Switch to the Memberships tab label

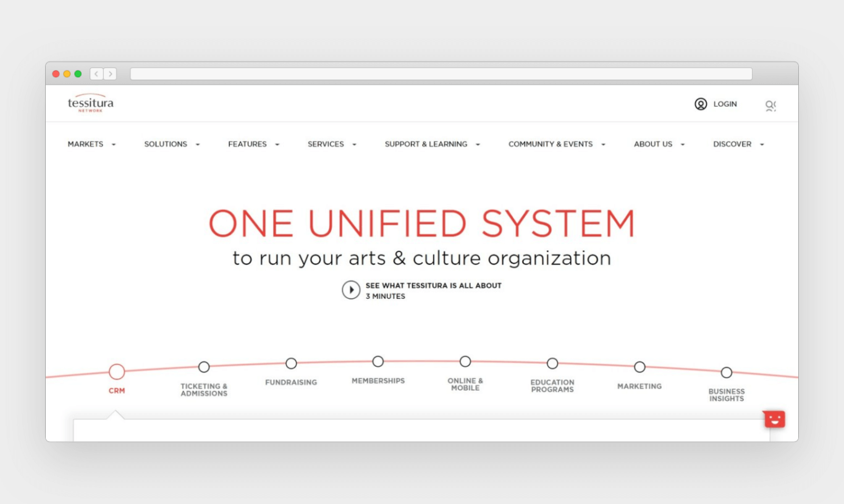378,381
